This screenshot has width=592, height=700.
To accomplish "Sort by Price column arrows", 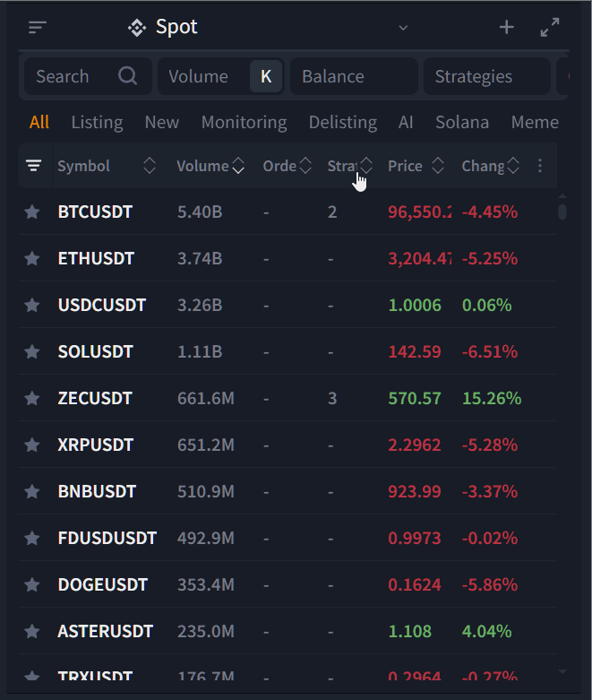I will (x=438, y=166).
